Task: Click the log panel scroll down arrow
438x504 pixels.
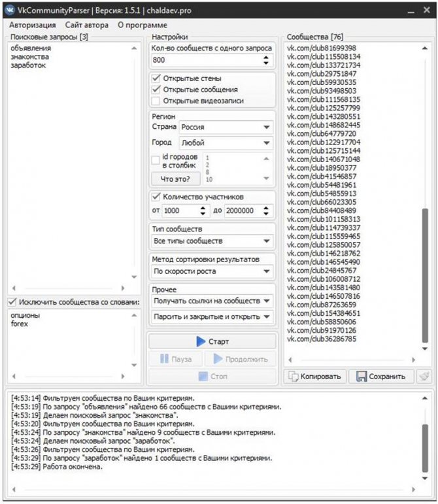Action: [425, 479]
